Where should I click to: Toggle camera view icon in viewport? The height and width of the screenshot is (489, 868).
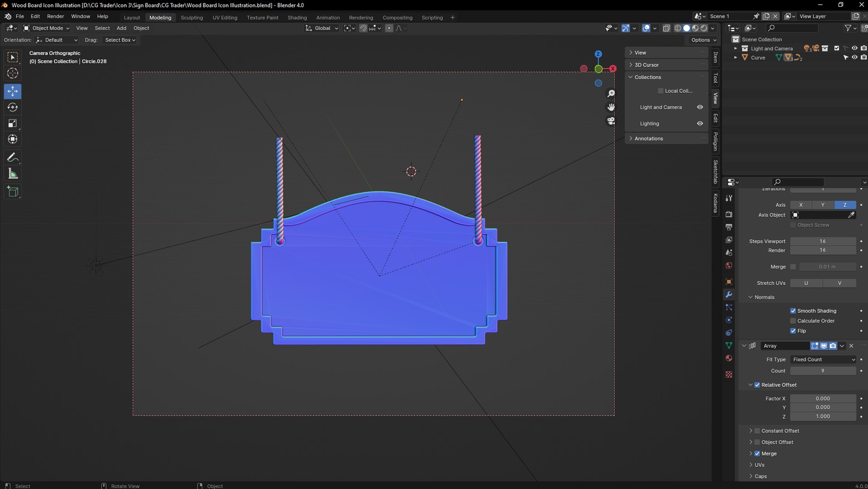pyautogui.click(x=611, y=121)
